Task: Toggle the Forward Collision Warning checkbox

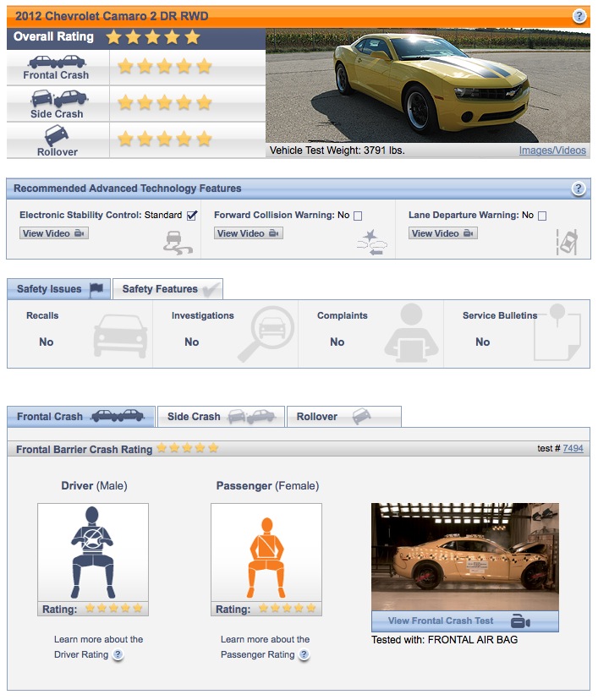Action: 358,216
